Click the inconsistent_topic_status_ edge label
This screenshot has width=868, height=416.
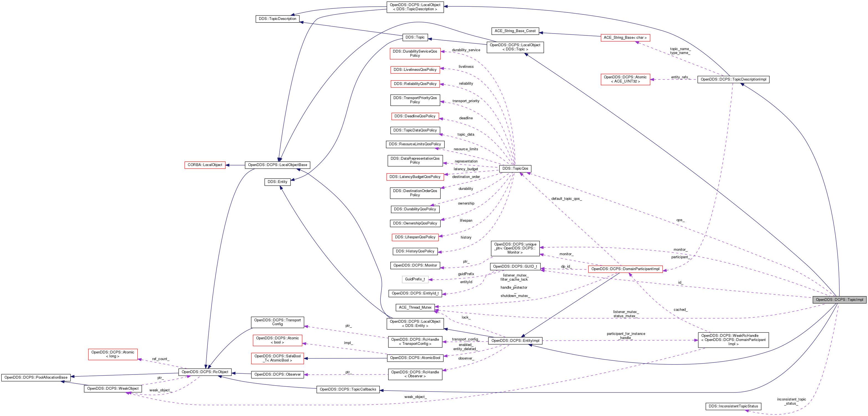pos(792,402)
